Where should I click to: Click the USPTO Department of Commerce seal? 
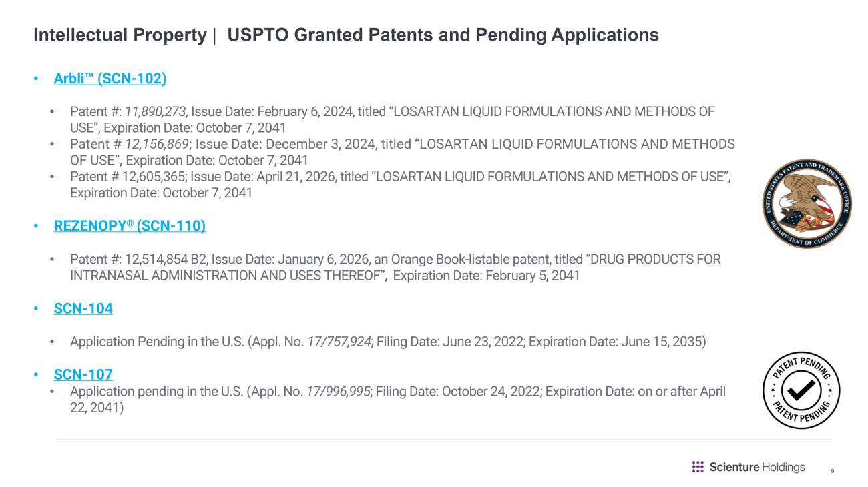tap(807, 203)
